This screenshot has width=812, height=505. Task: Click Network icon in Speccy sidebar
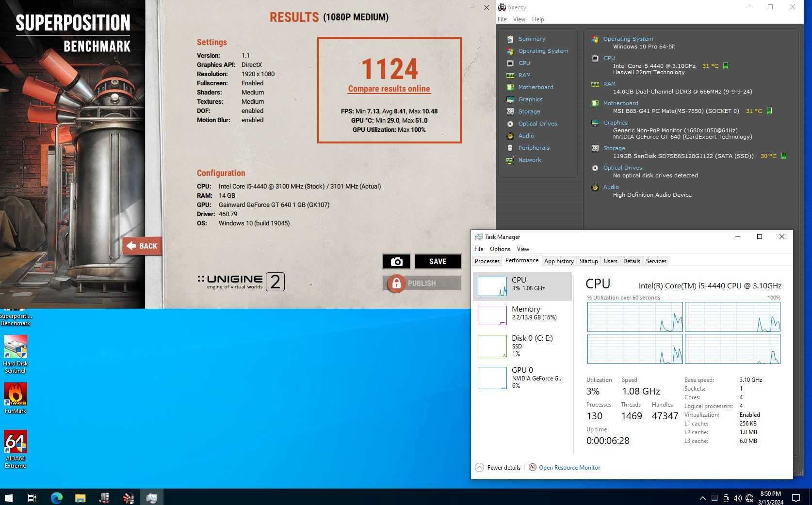click(510, 160)
